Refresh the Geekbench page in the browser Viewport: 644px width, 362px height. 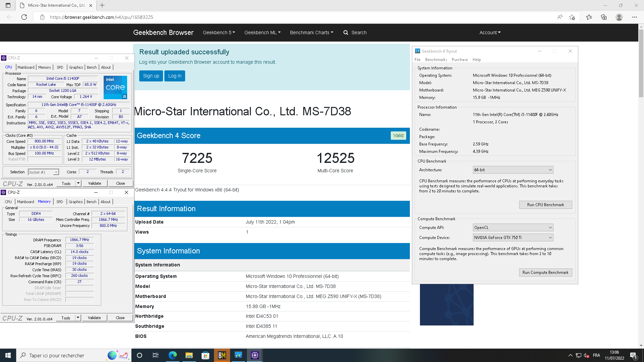pyautogui.click(x=24, y=17)
